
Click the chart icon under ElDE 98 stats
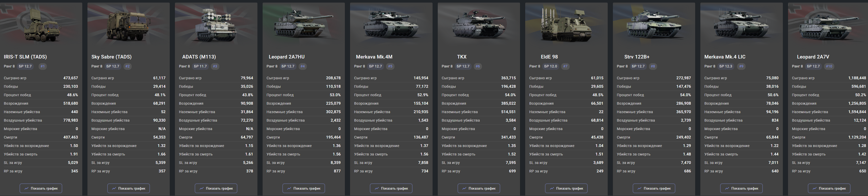pyautogui.click(x=552, y=188)
